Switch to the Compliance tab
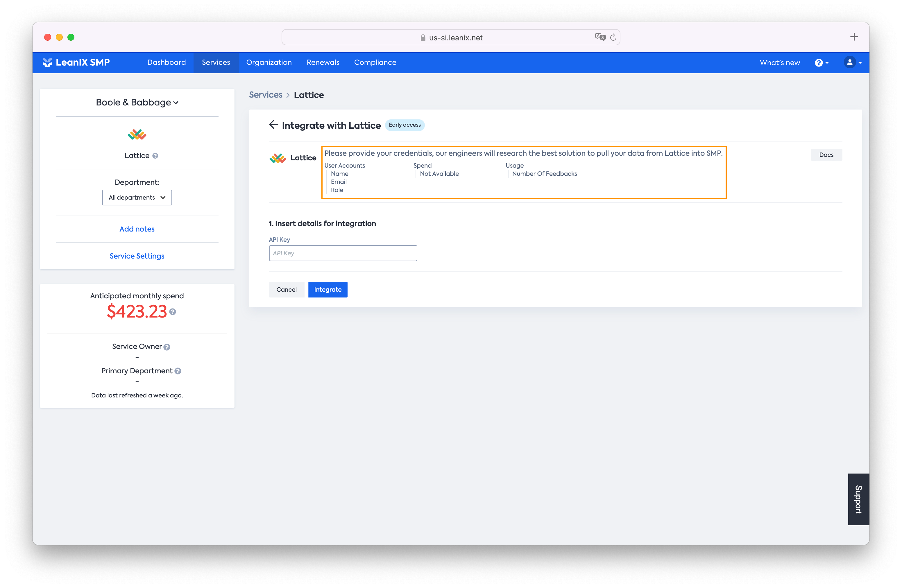The height and width of the screenshot is (588, 902). coord(375,62)
